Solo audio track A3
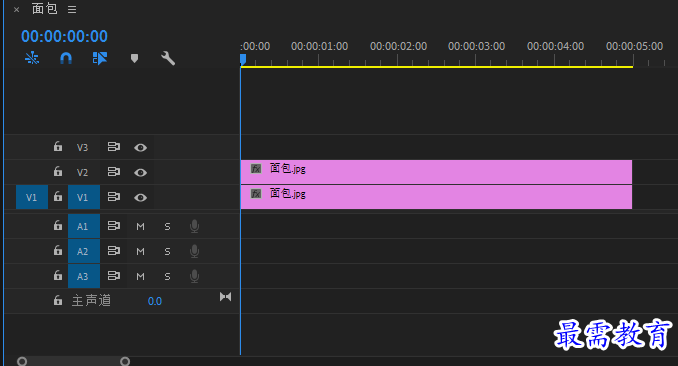This screenshot has width=678, height=366. [x=167, y=276]
